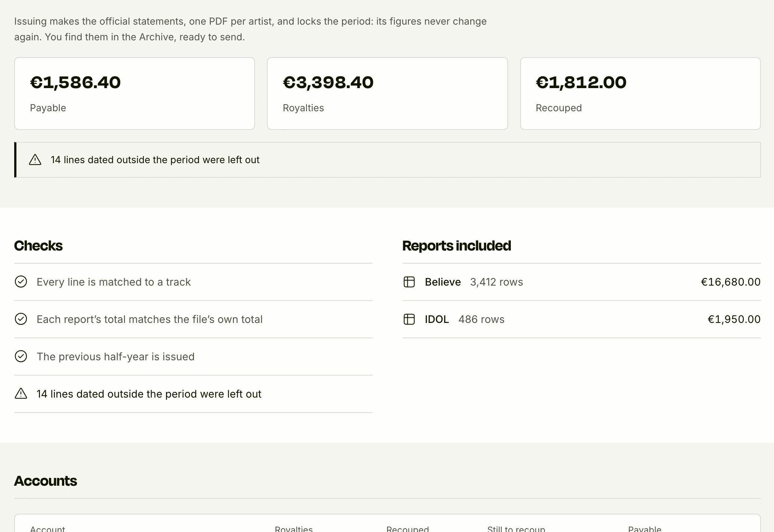
Task: Click the table icon next to Believe
Action: coord(409,282)
